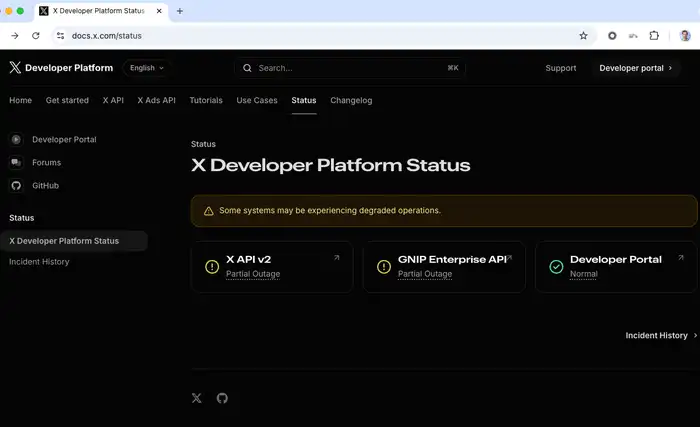Reload the page with the refresh icon

tap(36, 36)
